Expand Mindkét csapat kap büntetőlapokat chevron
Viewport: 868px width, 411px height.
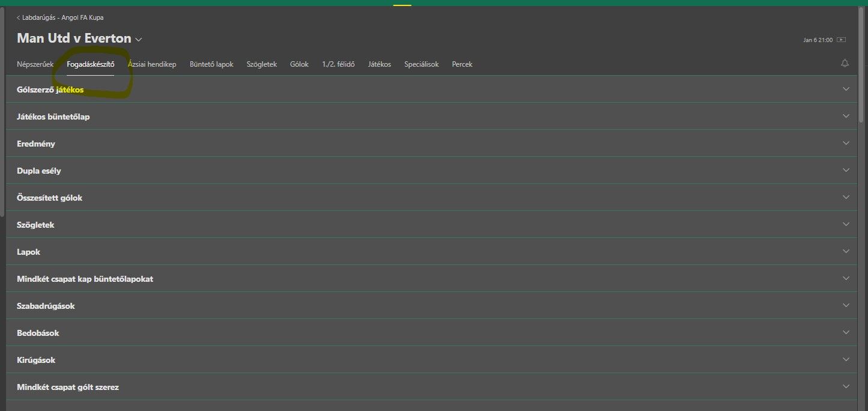(846, 278)
